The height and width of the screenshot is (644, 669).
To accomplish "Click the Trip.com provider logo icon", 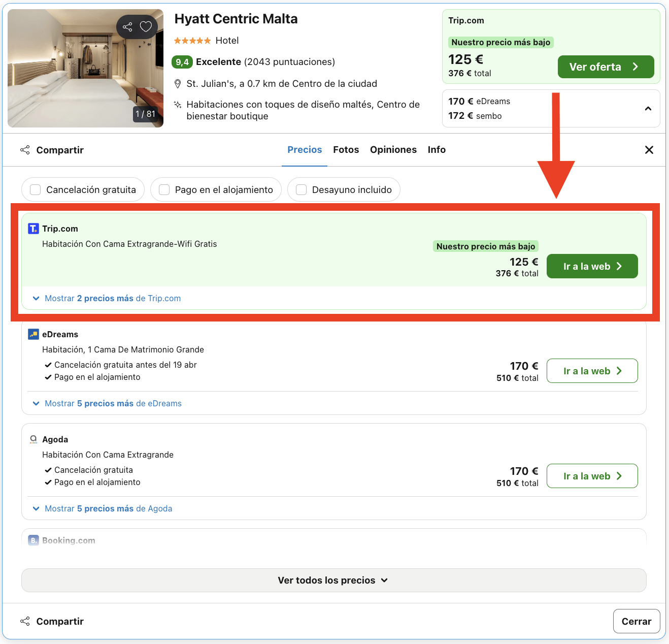I will coord(33,229).
